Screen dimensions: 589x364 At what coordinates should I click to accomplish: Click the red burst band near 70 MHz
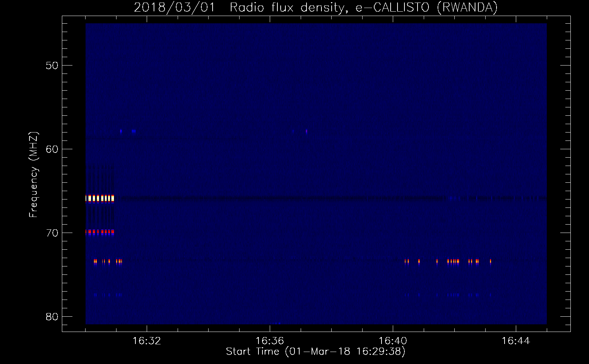pos(100,232)
